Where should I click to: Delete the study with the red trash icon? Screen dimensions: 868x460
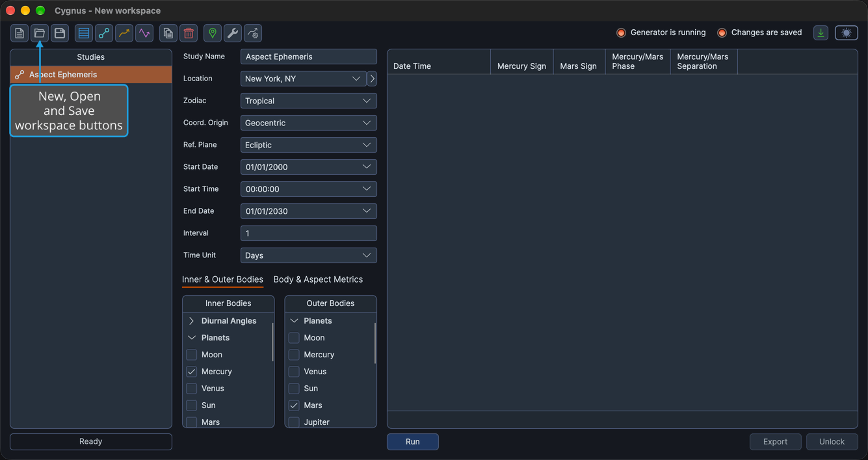(189, 33)
